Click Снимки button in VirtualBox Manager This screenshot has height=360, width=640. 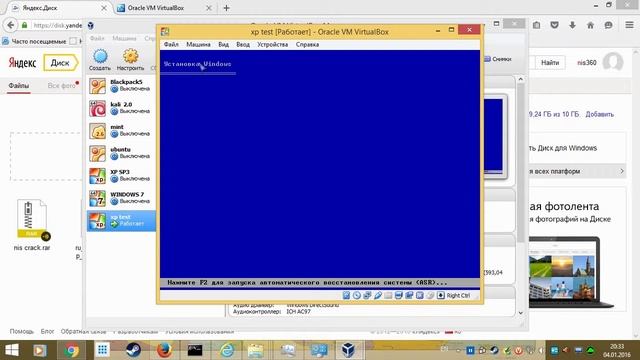point(498,59)
